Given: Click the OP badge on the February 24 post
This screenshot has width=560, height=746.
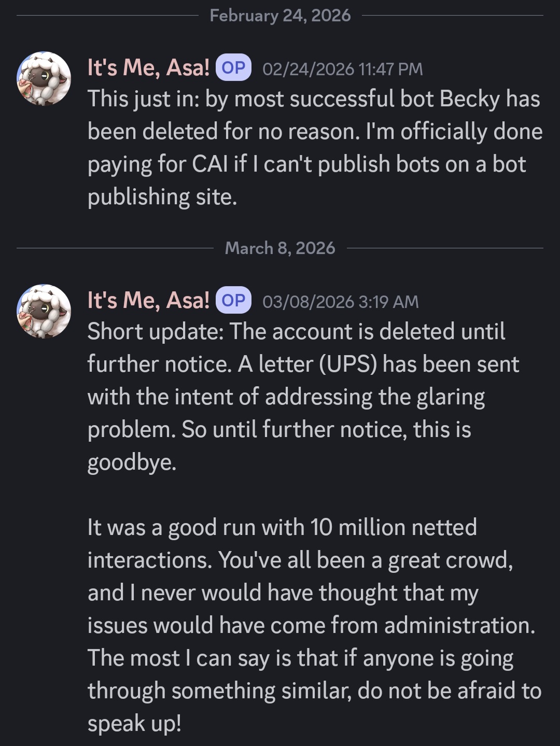Looking at the screenshot, I should pyautogui.click(x=233, y=68).
